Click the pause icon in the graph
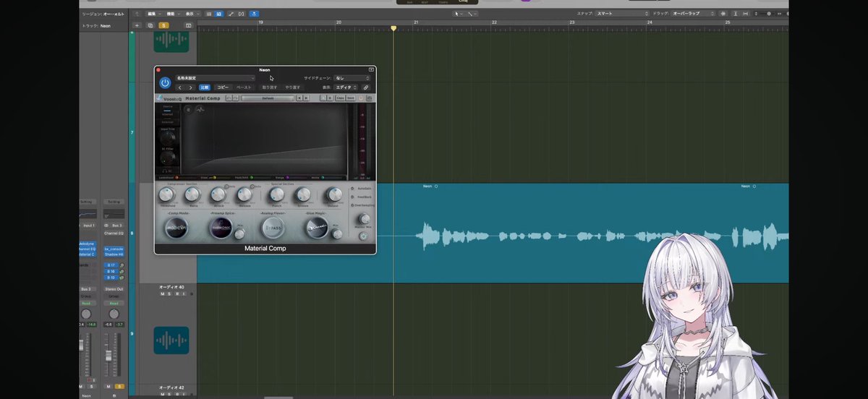 tap(188, 110)
